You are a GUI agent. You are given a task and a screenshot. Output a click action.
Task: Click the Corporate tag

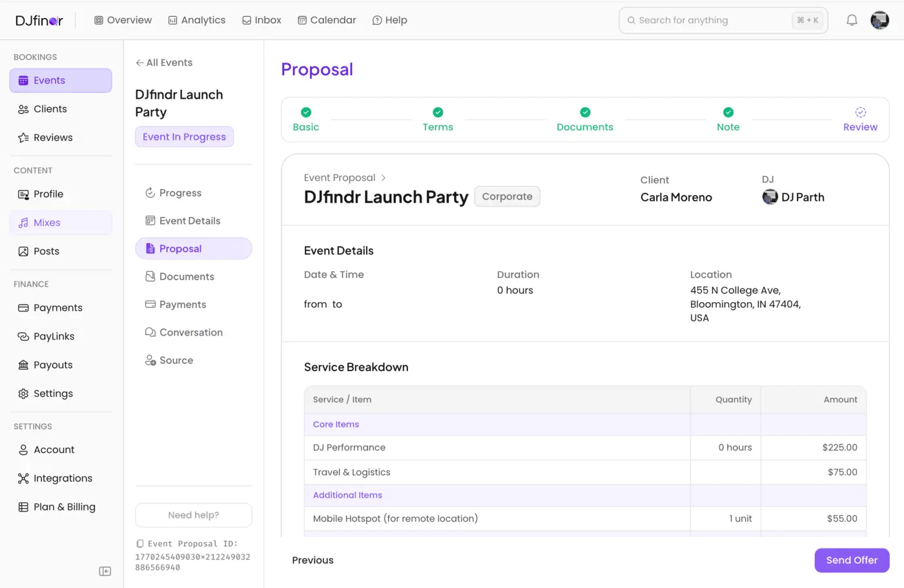[507, 196]
